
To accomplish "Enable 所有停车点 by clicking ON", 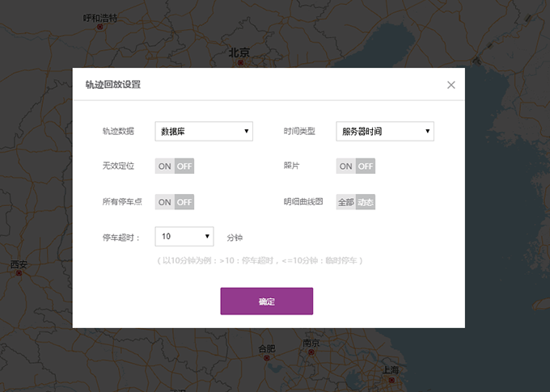I will (165, 202).
